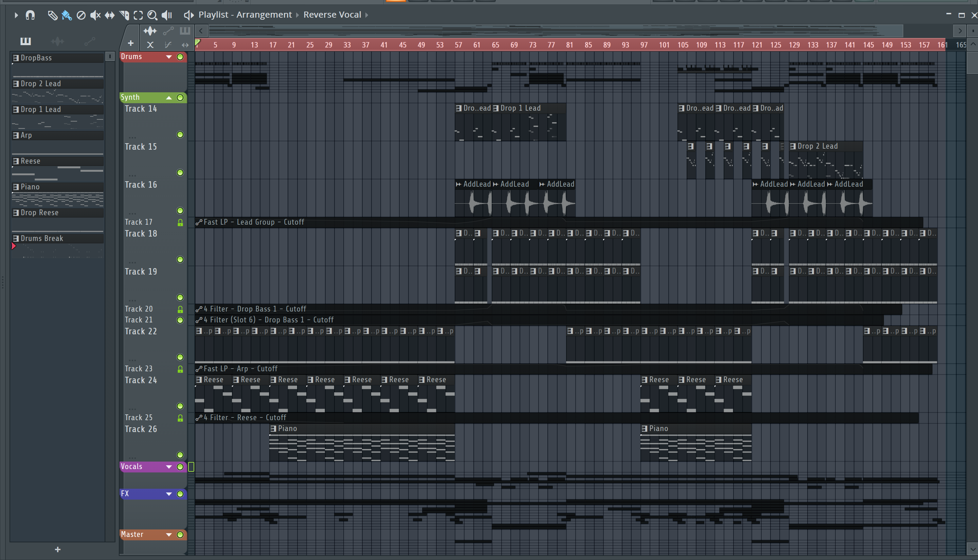Click the Track 20 lock icon
Viewport: 978px width, 560px height.
(180, 309)
